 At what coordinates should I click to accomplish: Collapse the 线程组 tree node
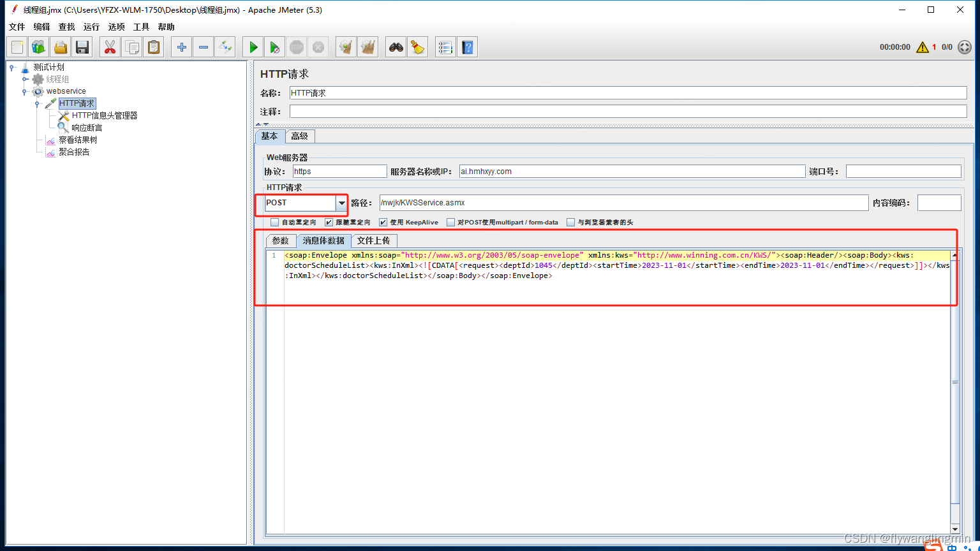pyautogui.click(x=24, y=79)
